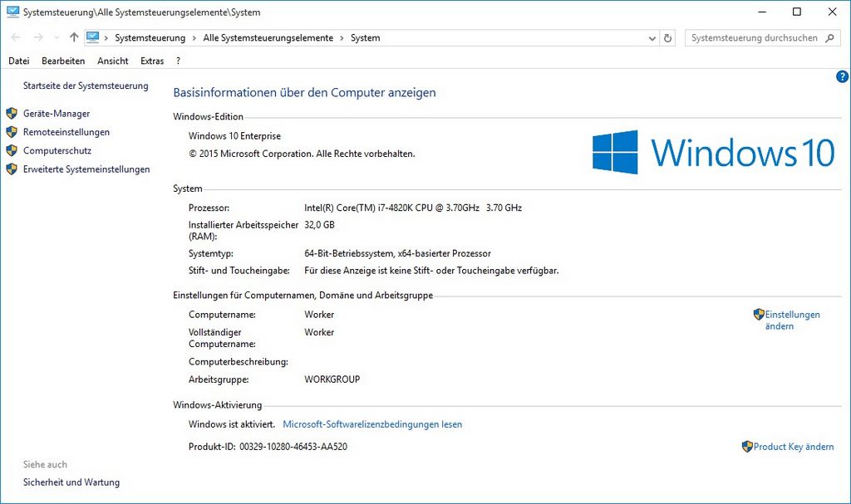This screenshot has width=851, height=504.
Task: Select the Windows 10 Enterprise text
Action: [234, 136]
